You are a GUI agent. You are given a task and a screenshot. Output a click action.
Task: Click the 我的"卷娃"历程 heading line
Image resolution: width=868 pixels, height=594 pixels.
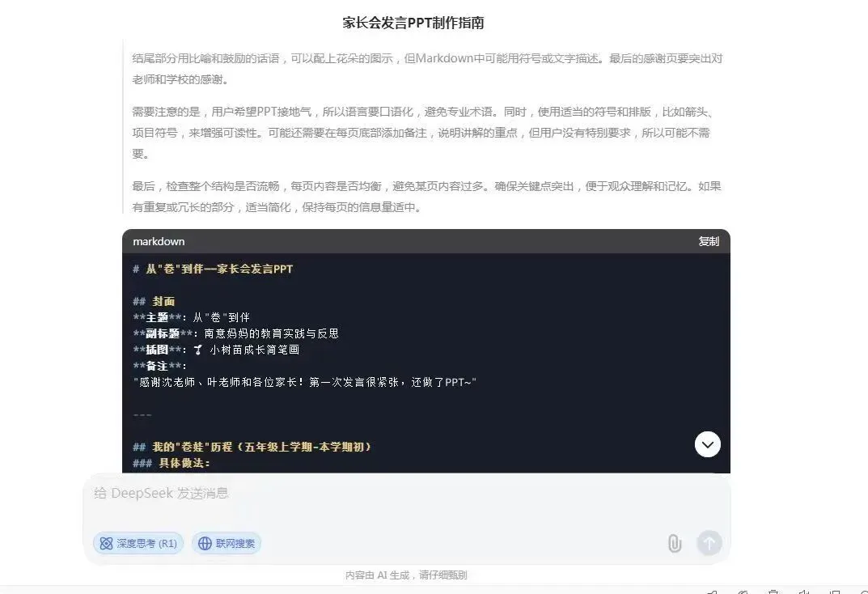252,447
